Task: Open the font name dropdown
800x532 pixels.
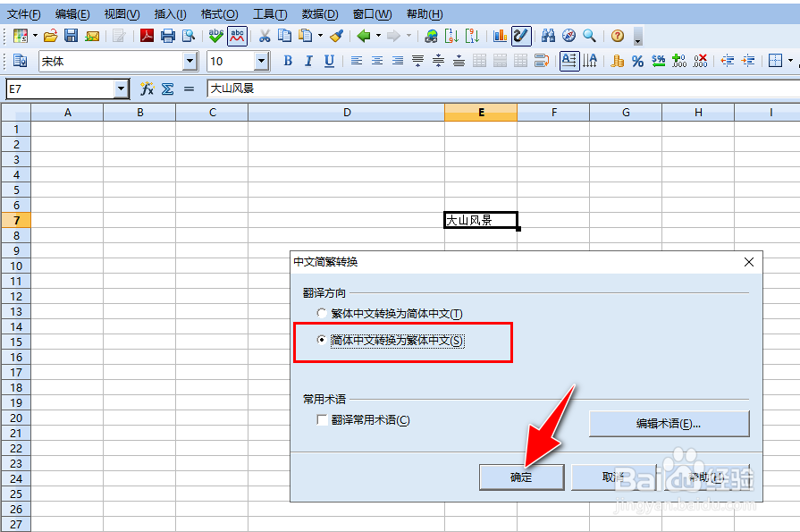Action: click(x=190, y=61)
